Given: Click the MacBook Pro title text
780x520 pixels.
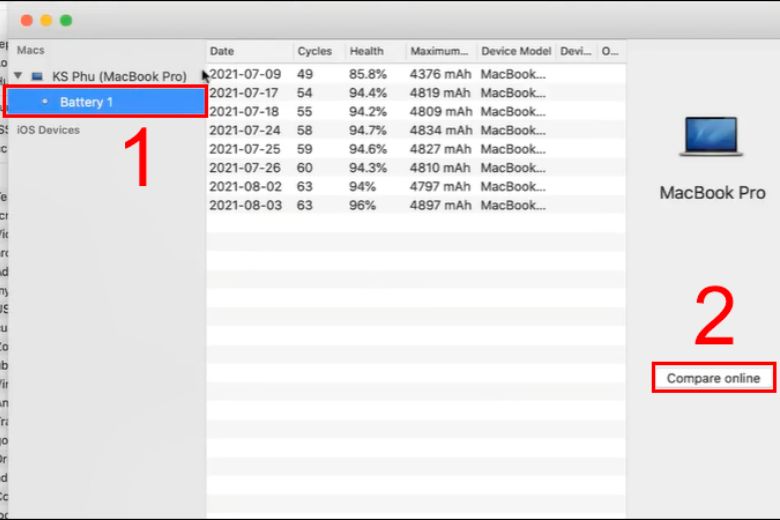Looking at the screenshot, I should [x=712, y=193].
